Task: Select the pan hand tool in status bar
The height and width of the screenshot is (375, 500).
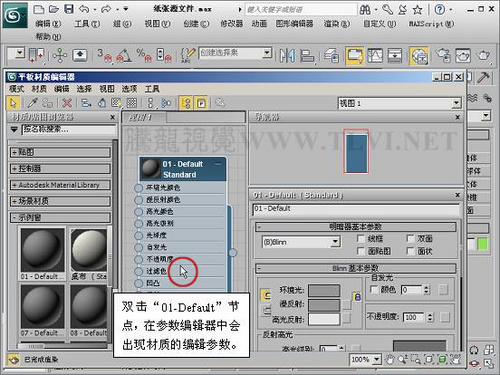Action: (x=389, y=359)
